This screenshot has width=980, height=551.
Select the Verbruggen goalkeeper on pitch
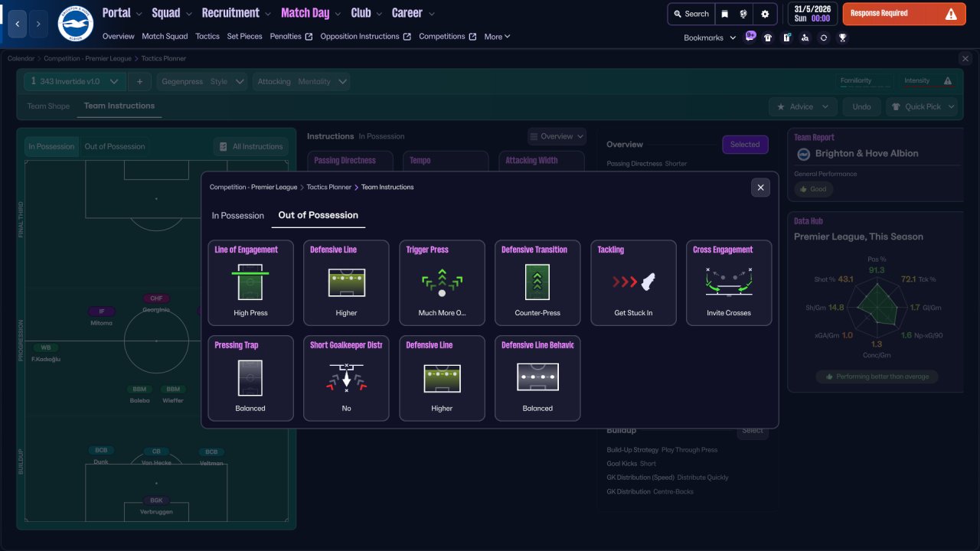click(156, 506)
